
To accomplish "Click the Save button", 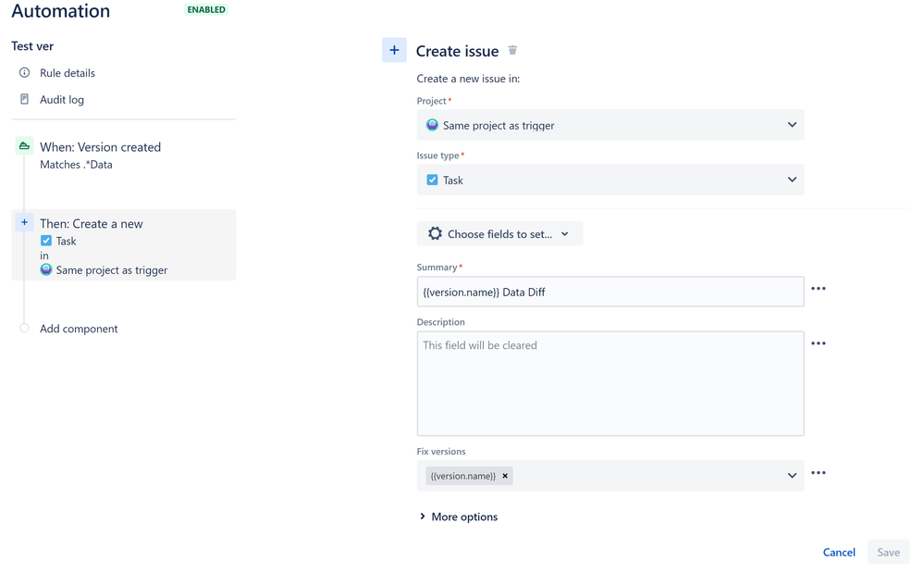I will pyautogui.click(x=888, y=553).
